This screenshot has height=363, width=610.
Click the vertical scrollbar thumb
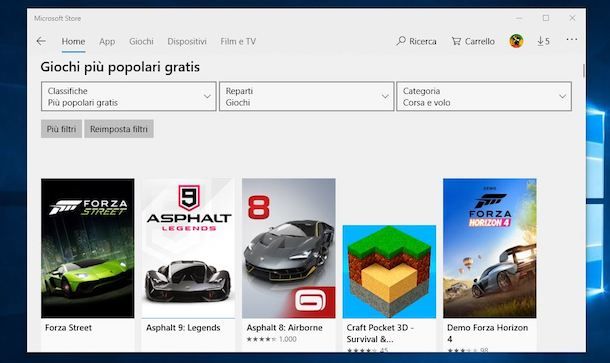tap(584, 71)
